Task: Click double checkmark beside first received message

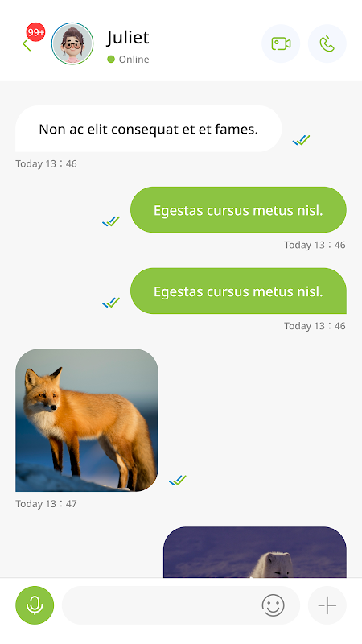Action: tap(301, 140)
